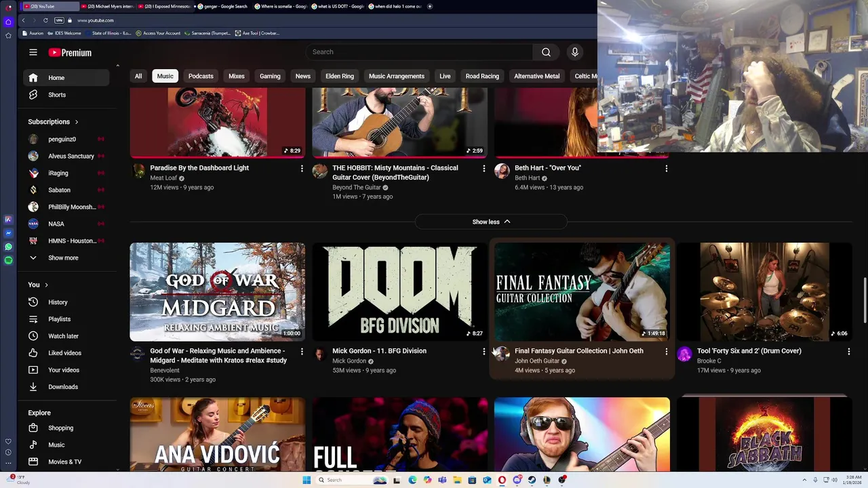Screen dimensions: 868x488
Task: Play the DOOM BFG Division thumbnail
Action: click(400, 291)
